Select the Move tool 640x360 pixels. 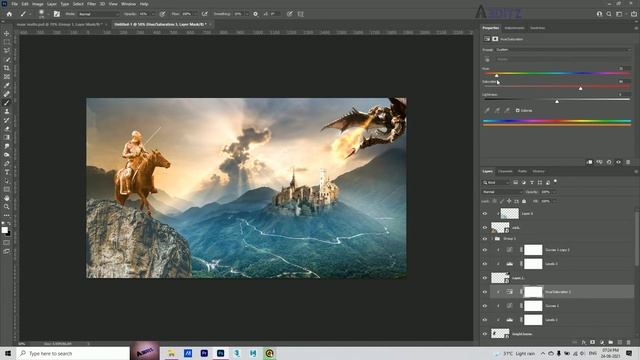coord(7,33)
